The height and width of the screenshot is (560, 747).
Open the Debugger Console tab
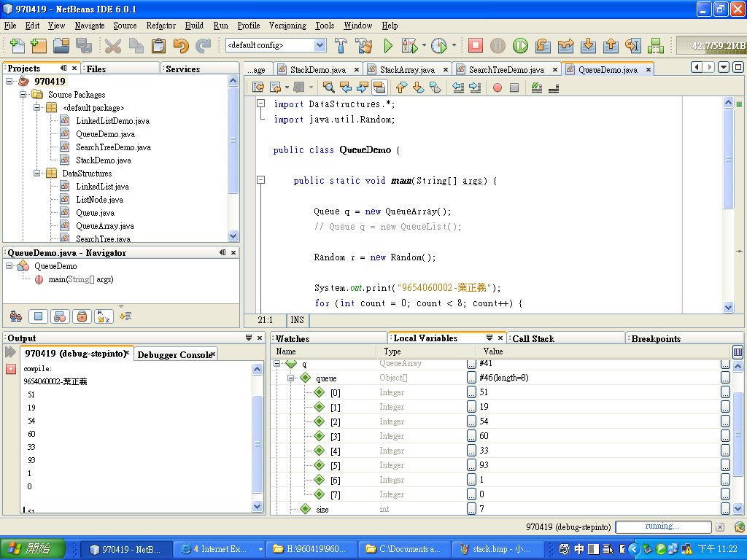tap(174, 354)
